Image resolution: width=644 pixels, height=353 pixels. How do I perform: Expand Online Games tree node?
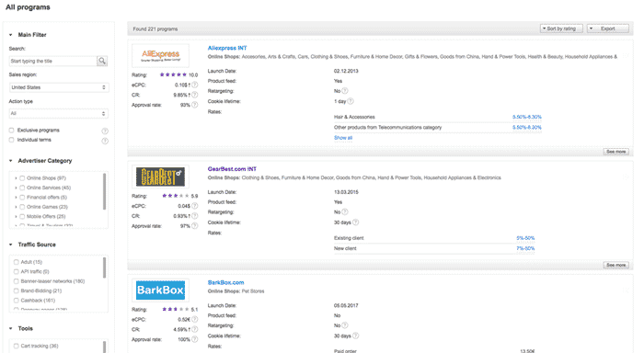coord(16,207)
